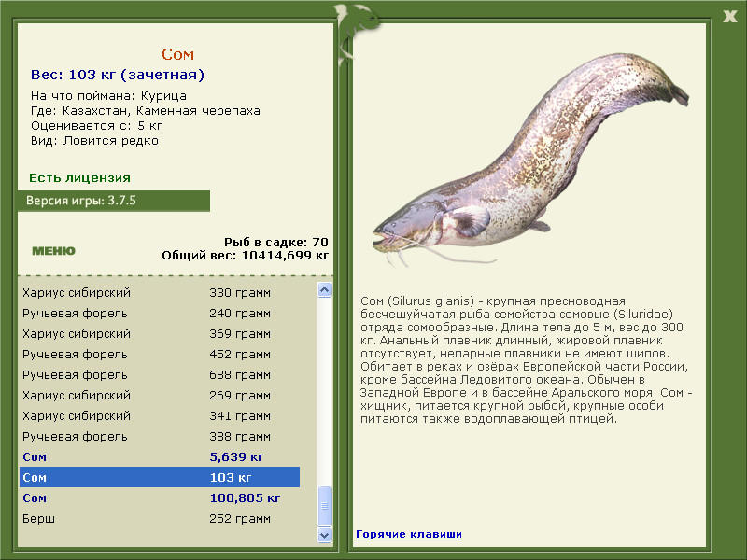Viewport: 747px width, 560px height.
Task: Click the Общий вес: 10414,699 кг text
Action: coord(245,256)
